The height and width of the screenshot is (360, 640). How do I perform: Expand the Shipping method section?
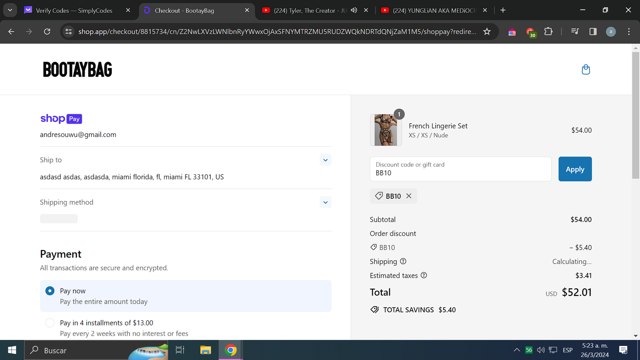[325, 202]
